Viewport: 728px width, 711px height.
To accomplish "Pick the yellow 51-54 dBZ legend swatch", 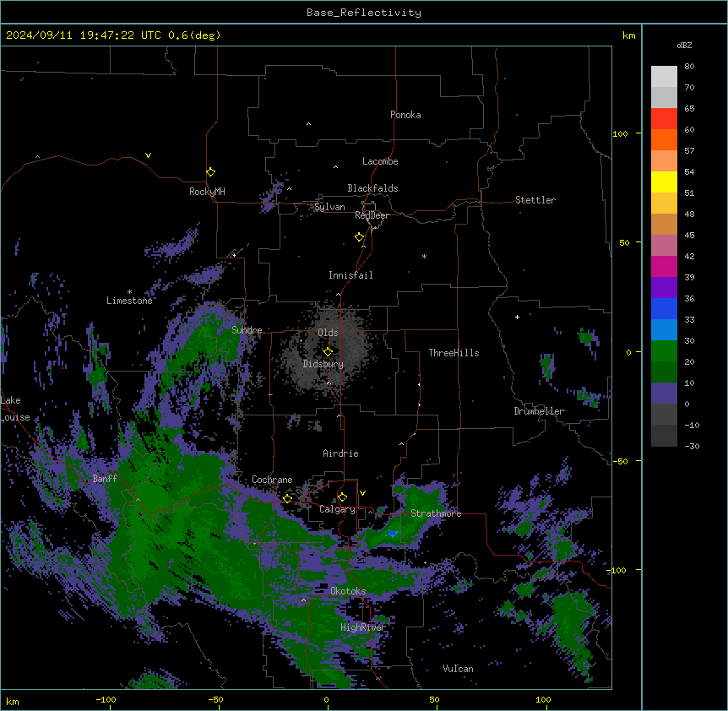I will [664, 182].
